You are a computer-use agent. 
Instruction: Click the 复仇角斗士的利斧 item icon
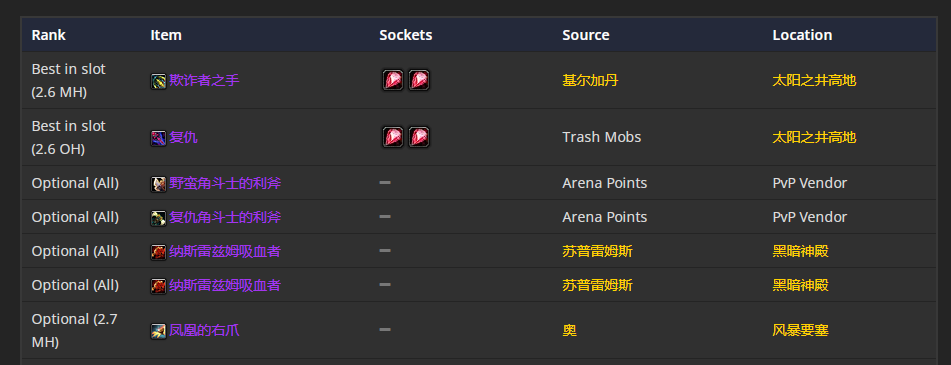click(x=158, y=218)
